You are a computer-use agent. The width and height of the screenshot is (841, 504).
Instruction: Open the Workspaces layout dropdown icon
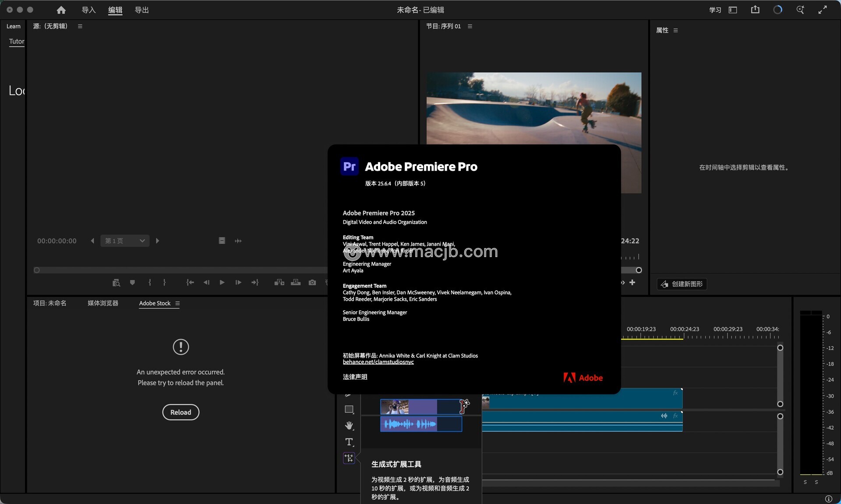pyautogui.click(x=733, y=10)
